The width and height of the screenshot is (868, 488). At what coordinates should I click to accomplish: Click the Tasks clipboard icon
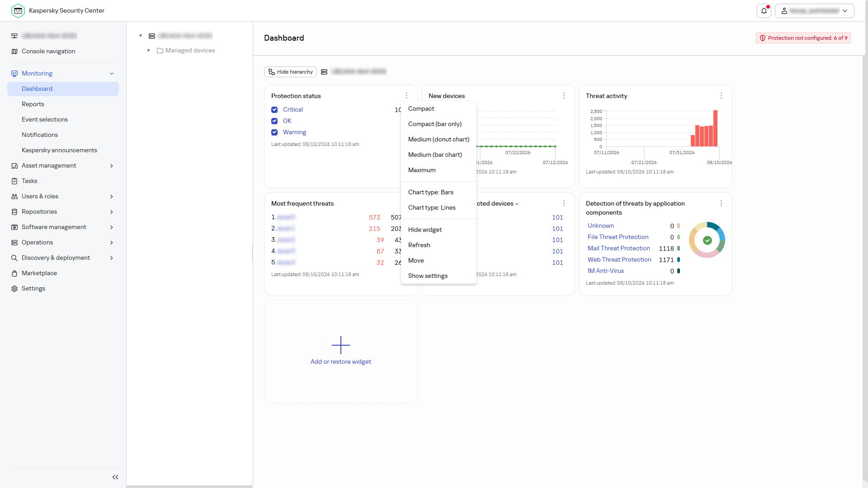(14, 181)
